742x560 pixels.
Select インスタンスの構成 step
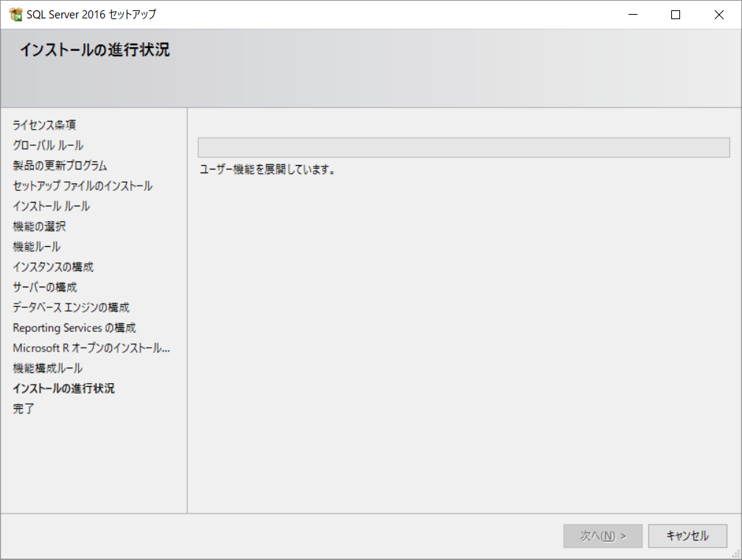[x=53, y=267]
